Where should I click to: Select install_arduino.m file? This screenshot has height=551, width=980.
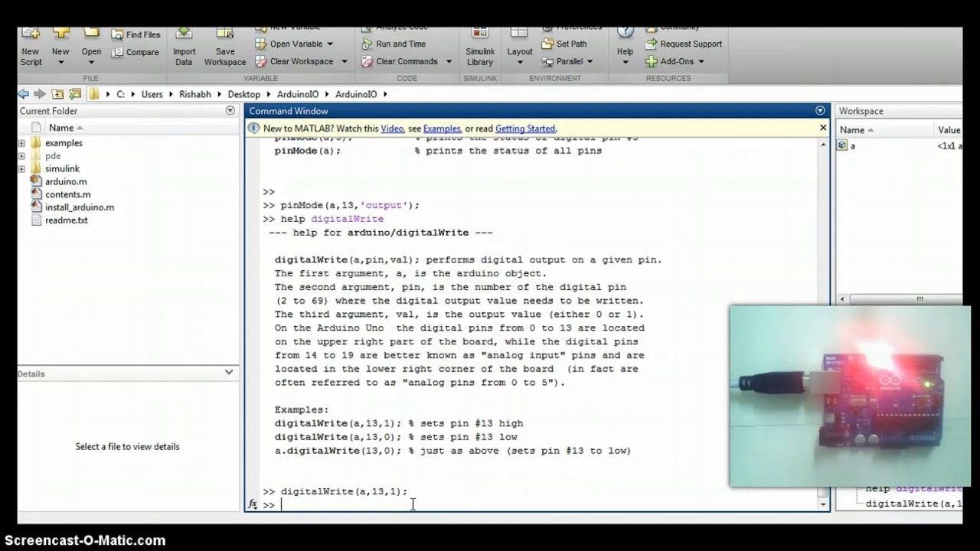point(80,207)
